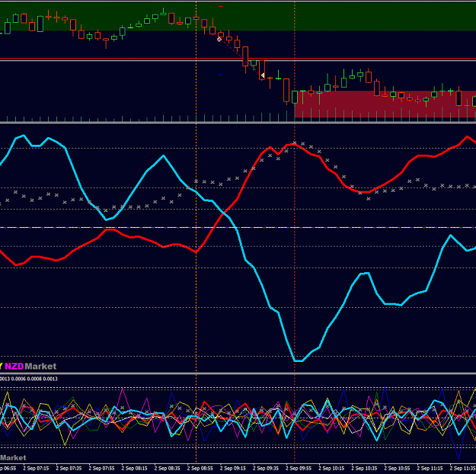Select the orange dashed vertical line
Image resolution: width=476 pixels, height=474 pixels.
(196, 231)
